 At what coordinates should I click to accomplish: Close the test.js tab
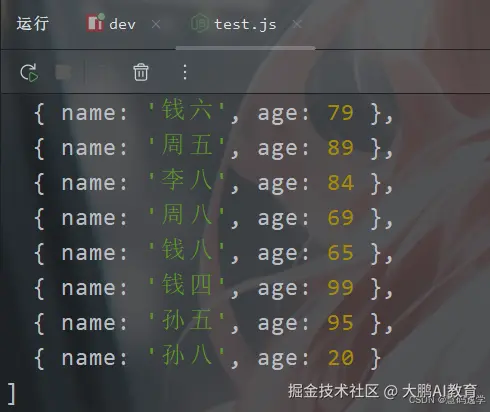297,24
